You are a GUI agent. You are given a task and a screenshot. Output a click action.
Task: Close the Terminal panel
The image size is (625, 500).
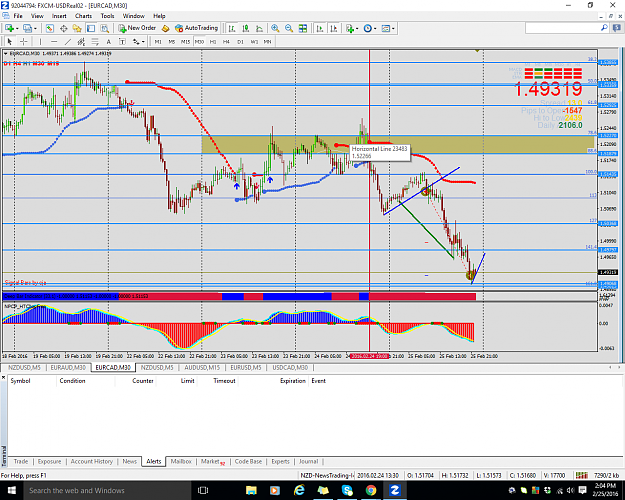4,377
